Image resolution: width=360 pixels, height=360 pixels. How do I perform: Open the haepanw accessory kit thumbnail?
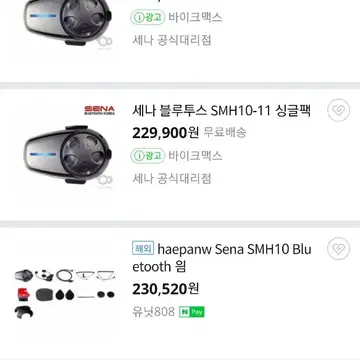[x=65, y=293]
